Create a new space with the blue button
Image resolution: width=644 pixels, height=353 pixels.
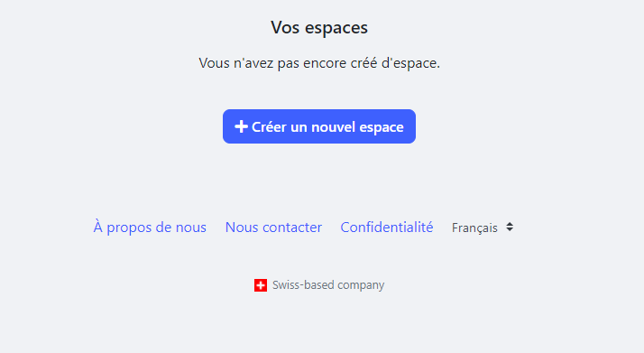(319, 126)
